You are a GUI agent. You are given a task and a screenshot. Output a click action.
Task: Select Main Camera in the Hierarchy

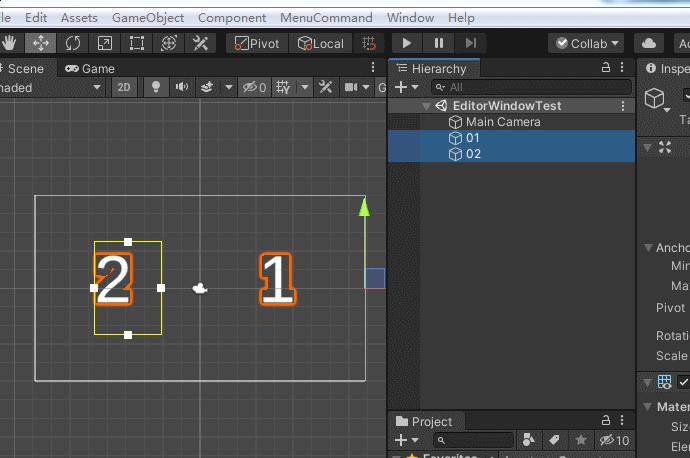tap(502, 122)
